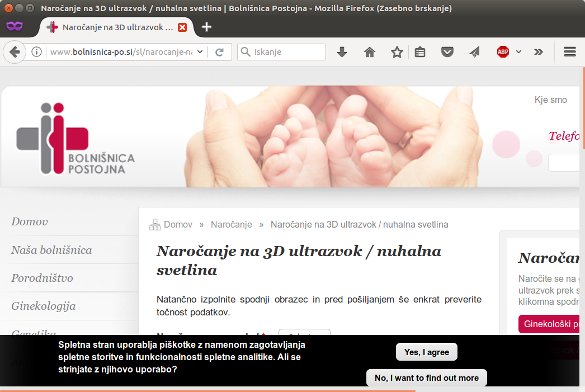The width and height of the screenshot is (585, 392).
Task: Click the Bolnišnica Postojna logo
Action: [75, 139]
